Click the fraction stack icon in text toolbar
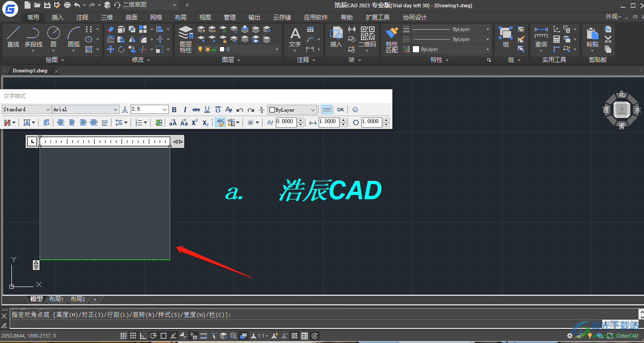 pyautogui.click(x=262, y=110)
